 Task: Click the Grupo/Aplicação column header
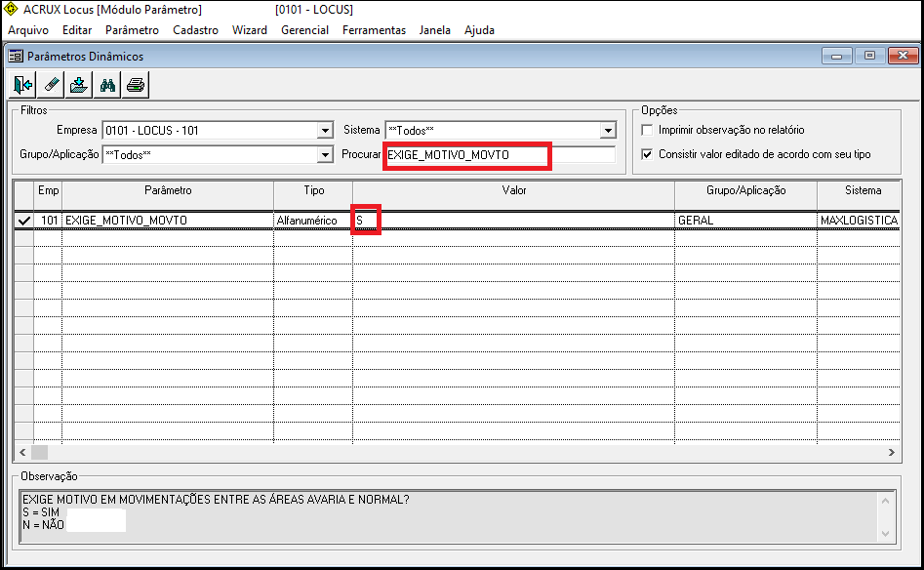tap(745, 191)
